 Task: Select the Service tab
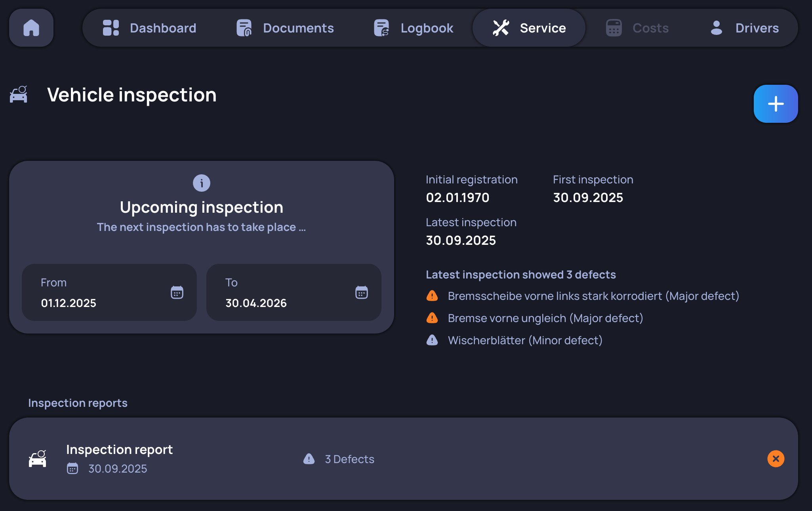pyautogui.click(x=529, y=28)
